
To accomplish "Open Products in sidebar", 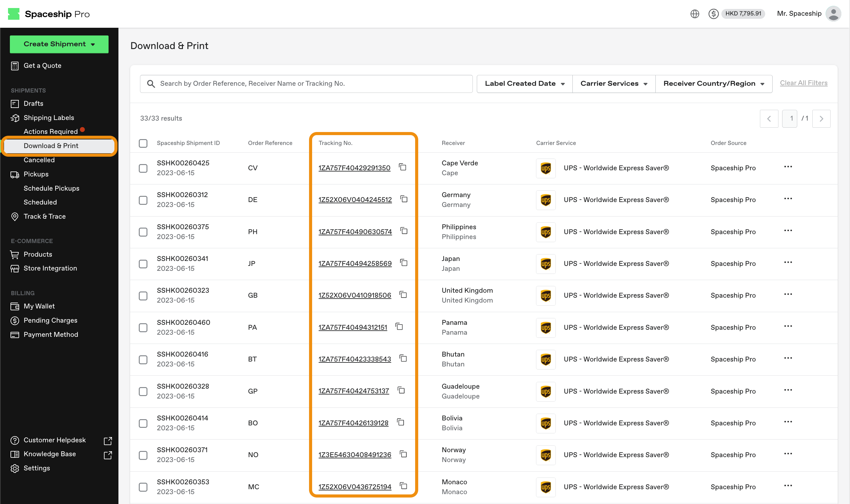I will tap(38, 254).
